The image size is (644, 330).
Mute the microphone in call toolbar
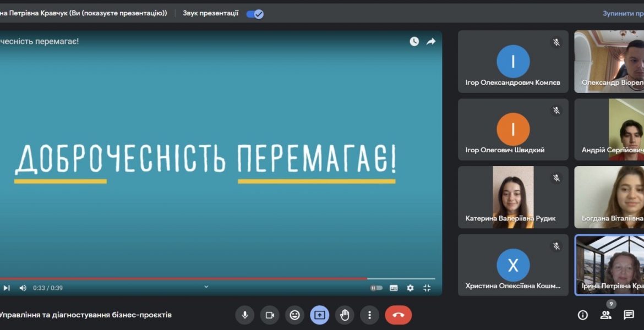tap(245, 315)
